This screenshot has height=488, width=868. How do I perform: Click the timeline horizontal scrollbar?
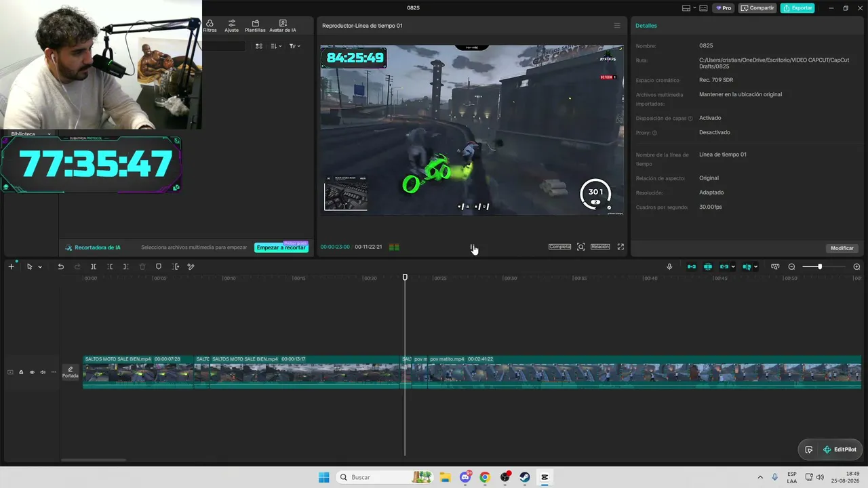coord(94,460)
